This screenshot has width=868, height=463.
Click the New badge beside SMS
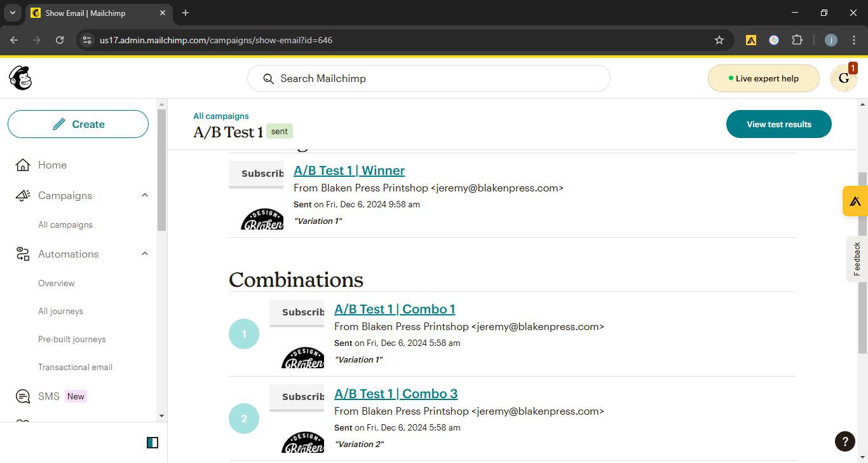[76, 396]
